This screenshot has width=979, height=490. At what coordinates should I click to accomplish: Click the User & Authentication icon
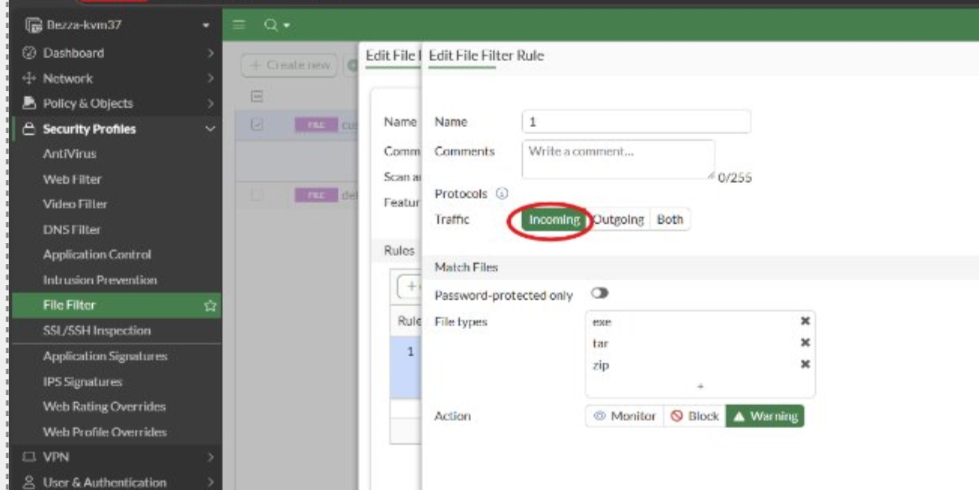[x=29, y=483]
